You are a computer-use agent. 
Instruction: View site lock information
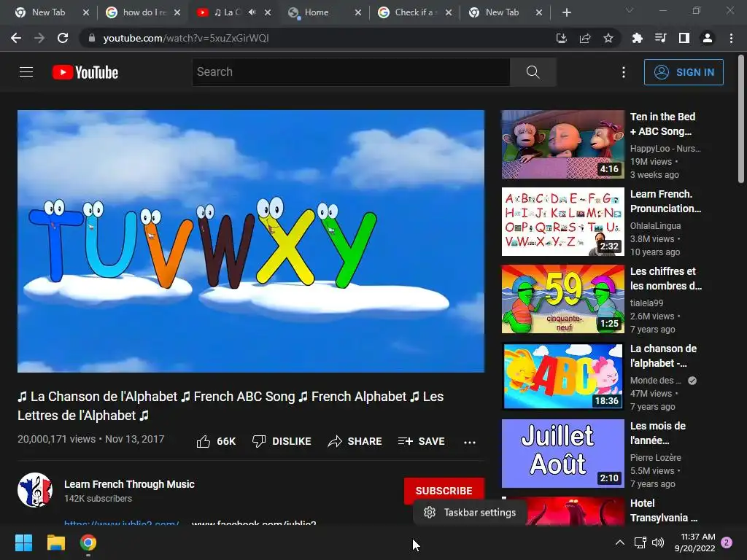tap(92, 38)
